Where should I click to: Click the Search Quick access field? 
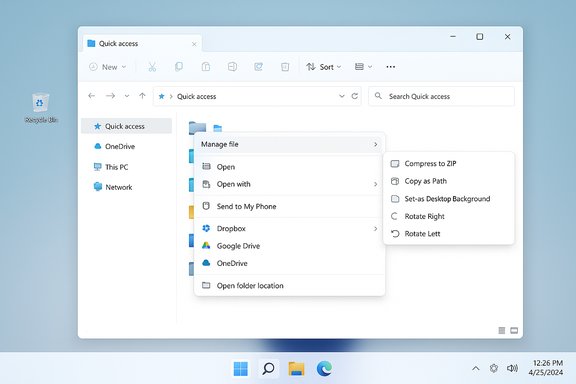point(442,96)
